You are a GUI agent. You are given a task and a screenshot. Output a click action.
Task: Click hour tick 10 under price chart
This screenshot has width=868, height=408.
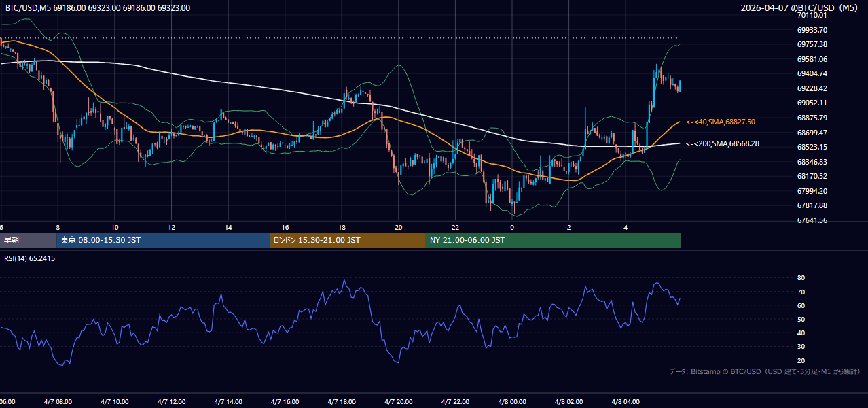tap(115, 227)
